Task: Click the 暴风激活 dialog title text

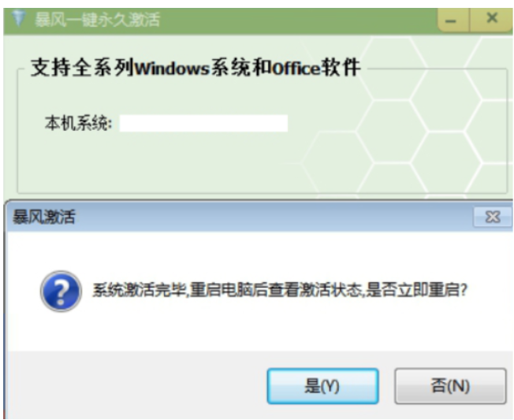Action: tap(44, 217)
